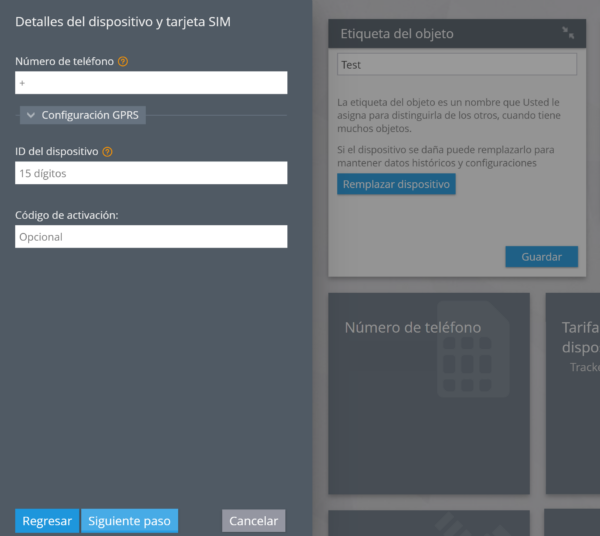This screenshot has height=536, width=600.
Task: Open the Número de teléfono tile
Action: click(428, 392)
